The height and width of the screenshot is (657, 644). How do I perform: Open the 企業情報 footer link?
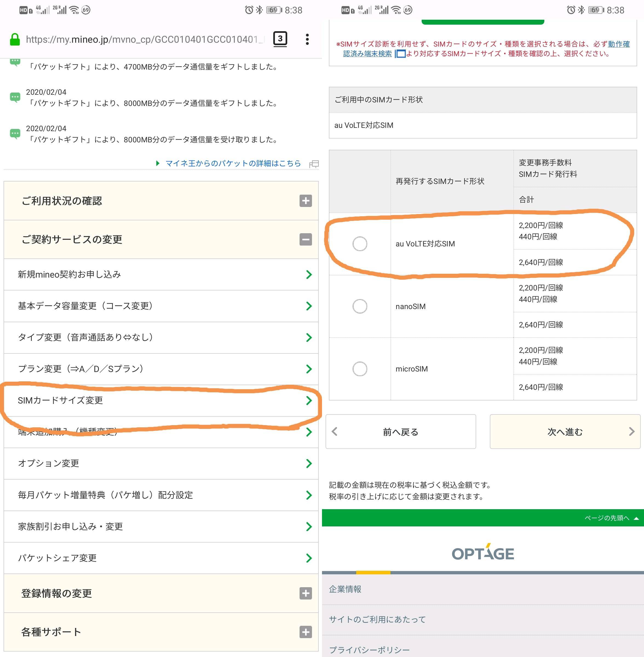[x=345, y=589]
